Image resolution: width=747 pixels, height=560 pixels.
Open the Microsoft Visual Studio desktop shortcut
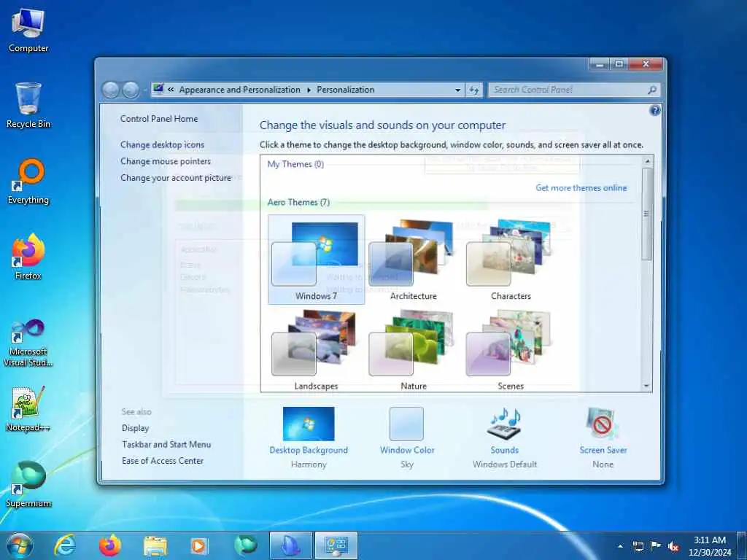28,343
